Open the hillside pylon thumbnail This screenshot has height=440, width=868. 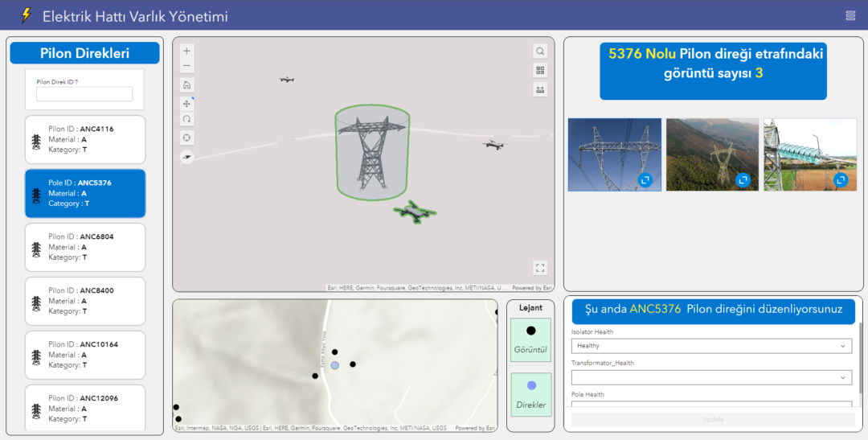pos(712,154)
